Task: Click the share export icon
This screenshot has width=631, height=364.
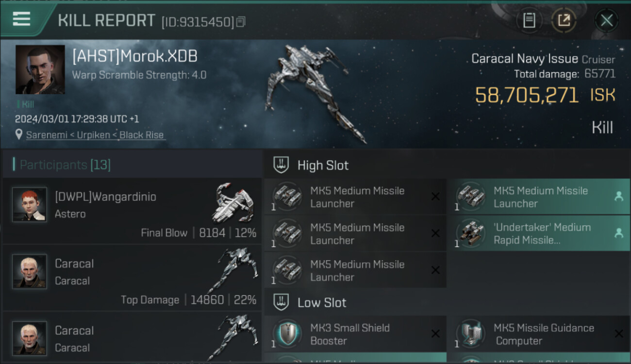Action: pyautogui.click(x=564, y=20)
